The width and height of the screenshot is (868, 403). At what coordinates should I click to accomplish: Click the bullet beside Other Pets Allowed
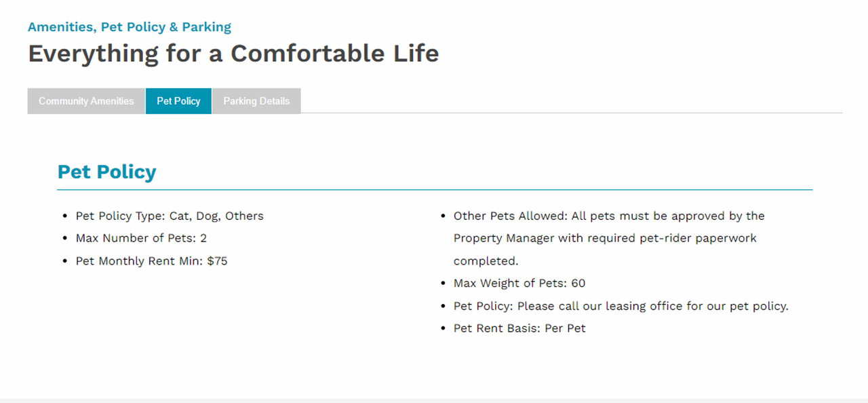[x=443, y=216]
